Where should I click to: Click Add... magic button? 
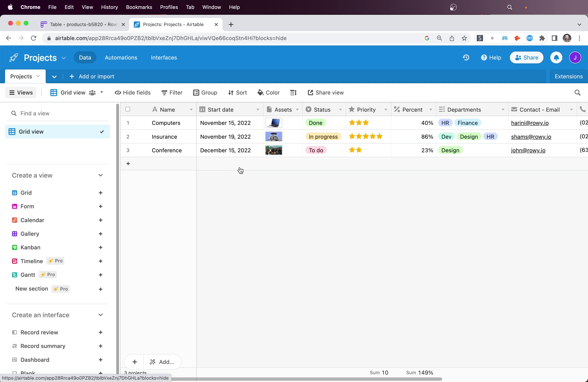pyautogui.click(x=162, y=362)
